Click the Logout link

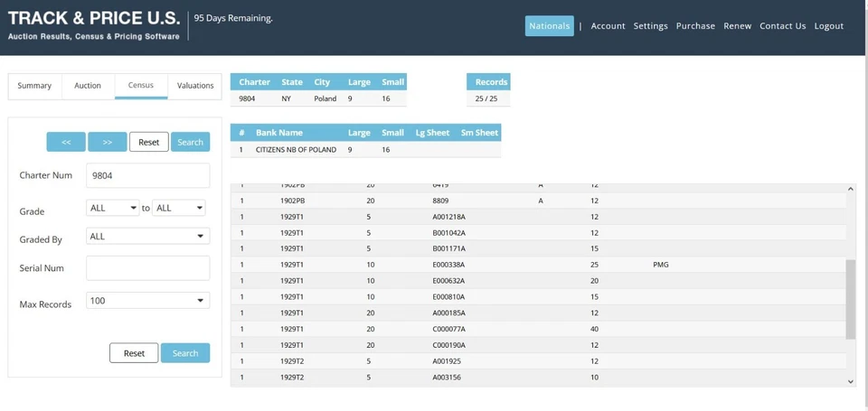tap(828, 26)
